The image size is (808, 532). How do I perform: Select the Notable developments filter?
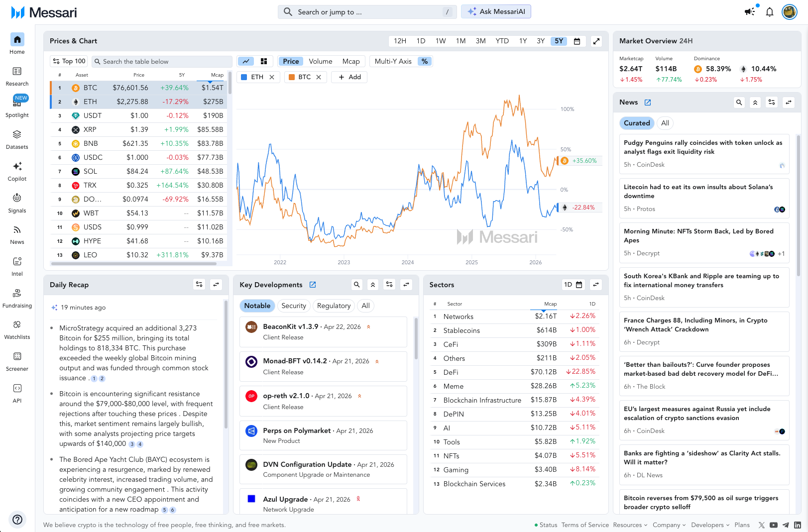click(x=257, y=306)
